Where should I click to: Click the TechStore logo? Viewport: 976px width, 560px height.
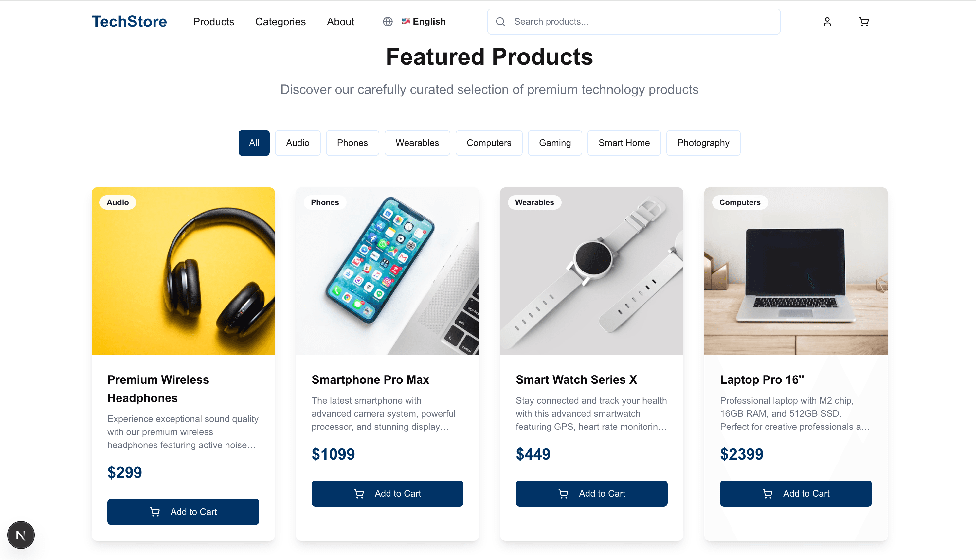click(129, 22)
